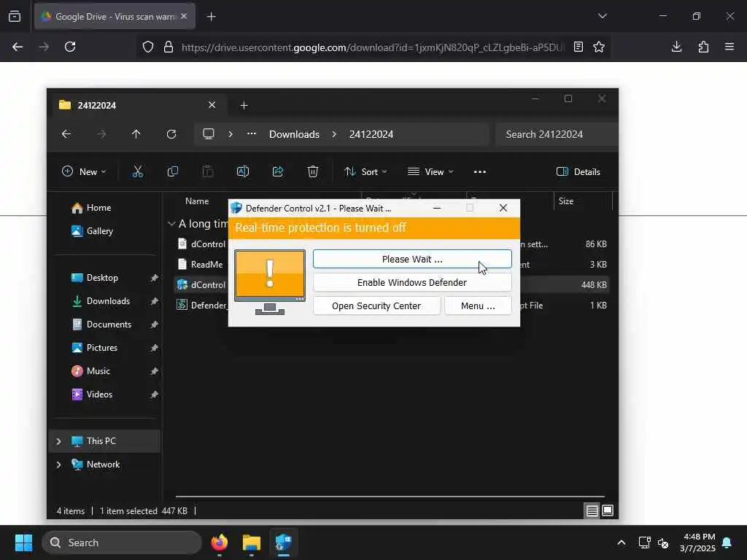747x560 pixels.
Task: Open the New dropdown in Explorer
Action: point(85,172)
